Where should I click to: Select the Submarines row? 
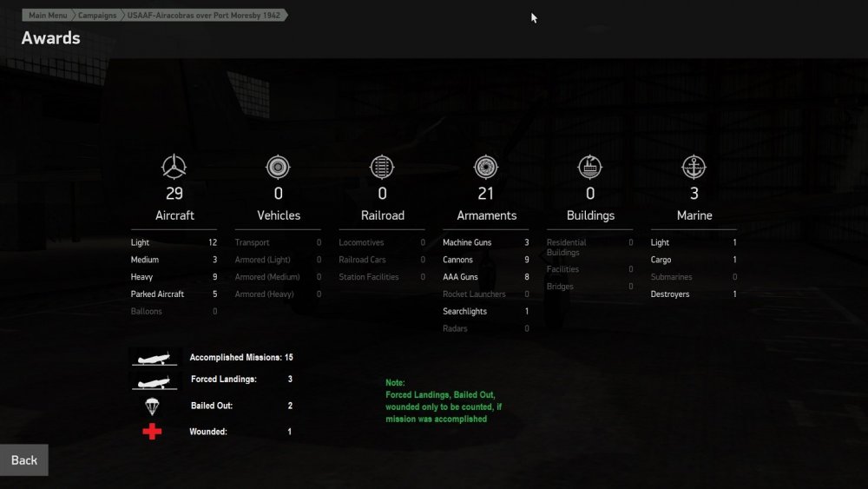694,277
